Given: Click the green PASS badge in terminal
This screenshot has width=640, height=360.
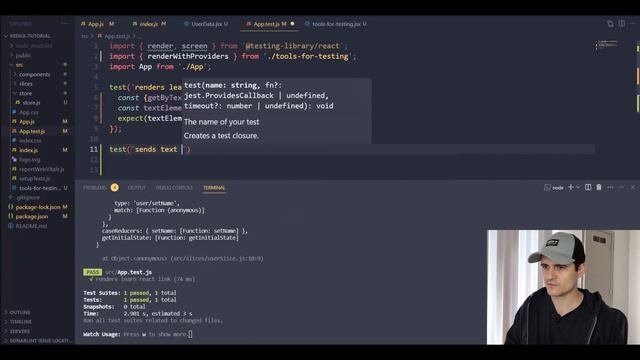Looking at the screenshot, I should pyautogui.click(x=93, y=272).
